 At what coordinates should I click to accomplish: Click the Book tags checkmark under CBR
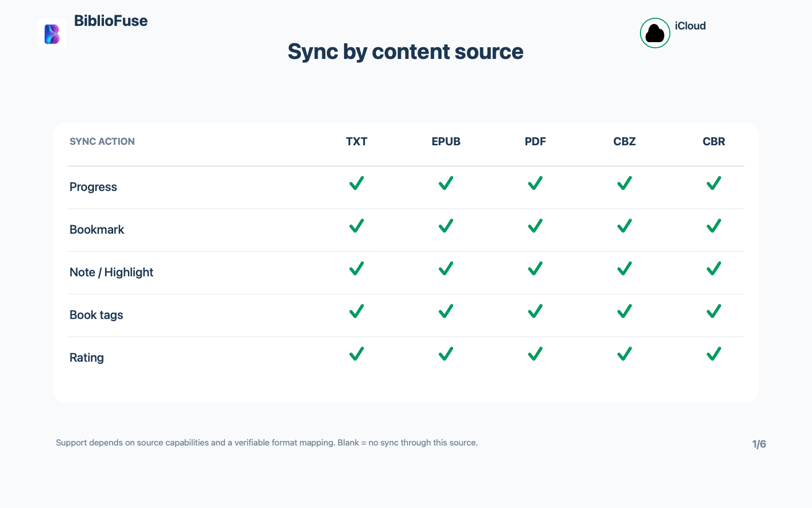pyautogui.click(x=714, y=311)
